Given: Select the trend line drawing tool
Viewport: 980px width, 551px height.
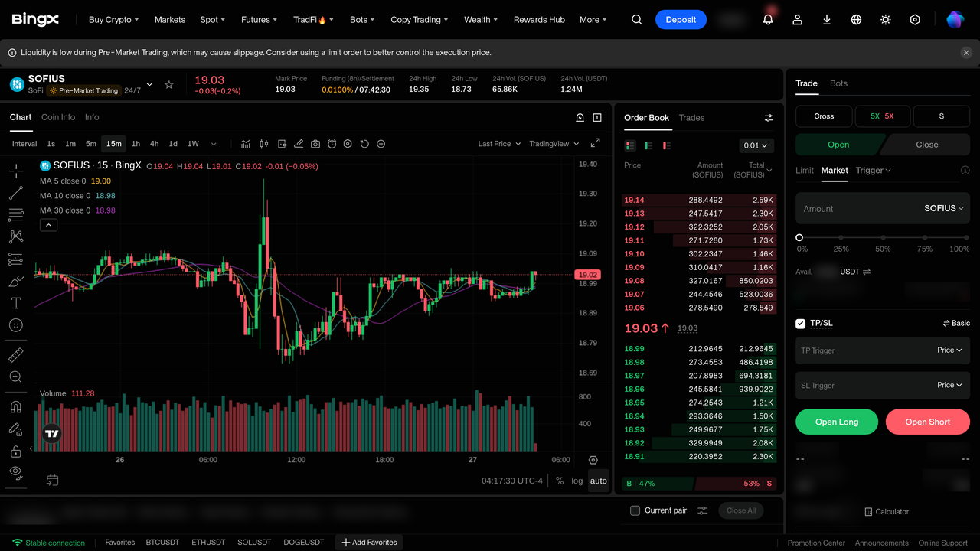Looking at the screenshot, I should [x=15, y=193].
